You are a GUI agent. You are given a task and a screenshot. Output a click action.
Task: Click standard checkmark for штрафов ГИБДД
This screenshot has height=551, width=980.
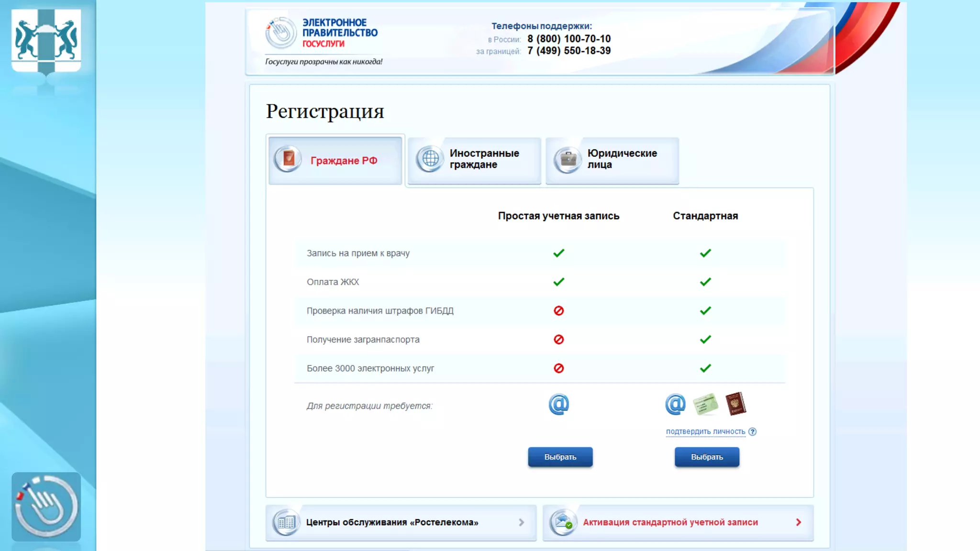pos(705,310)
